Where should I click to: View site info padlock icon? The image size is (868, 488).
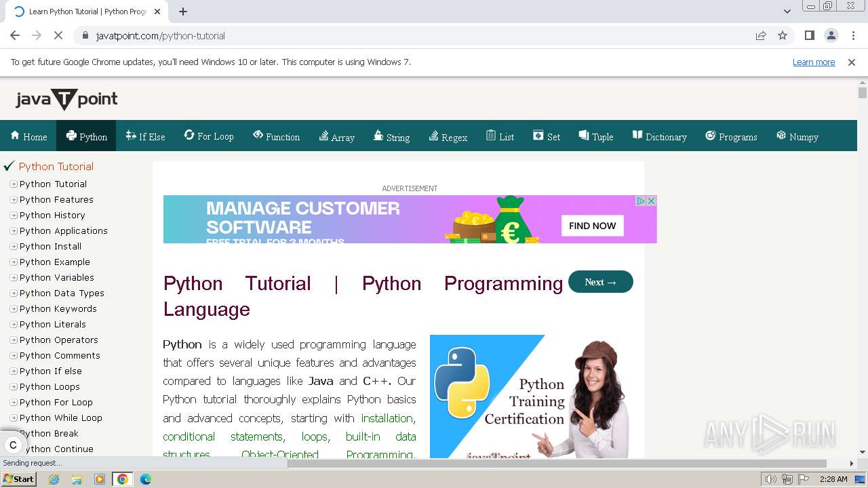85,35
